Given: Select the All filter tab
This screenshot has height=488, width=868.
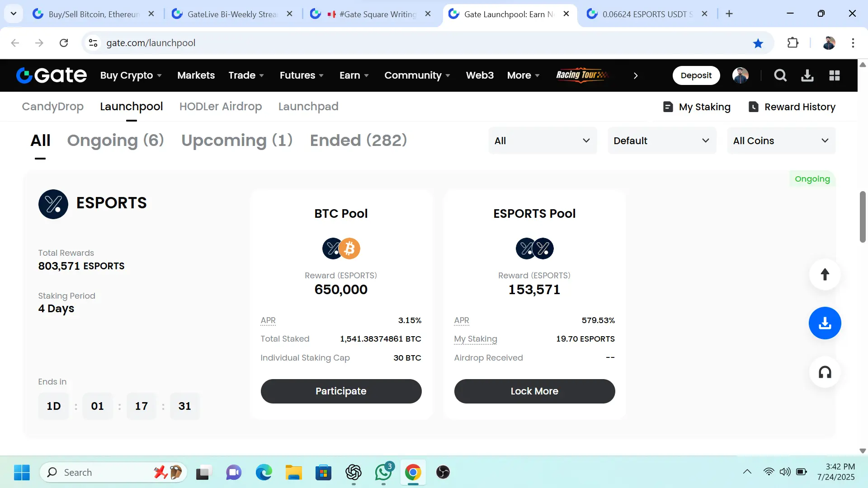Looking at the screenshot, I should tap(40, 141).
